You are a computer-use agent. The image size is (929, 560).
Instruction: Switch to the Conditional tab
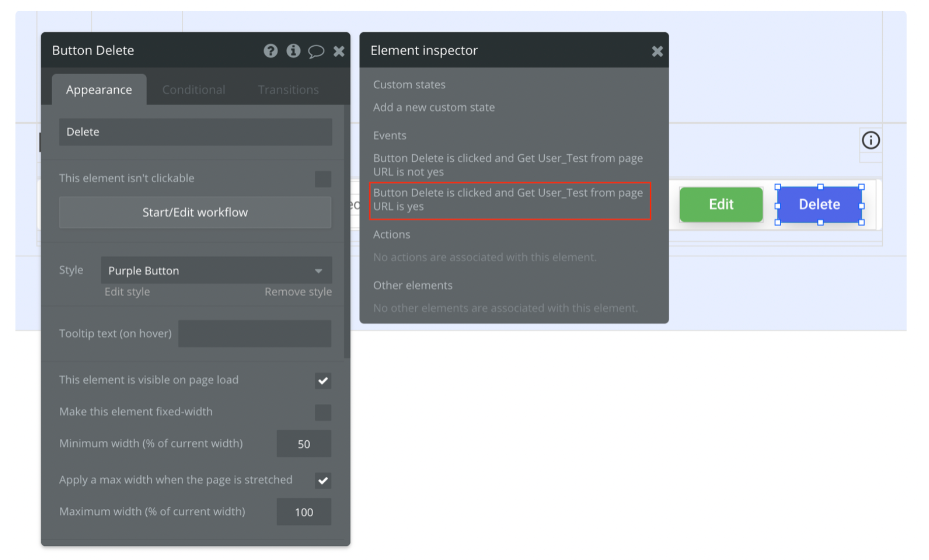click(193, 90)
